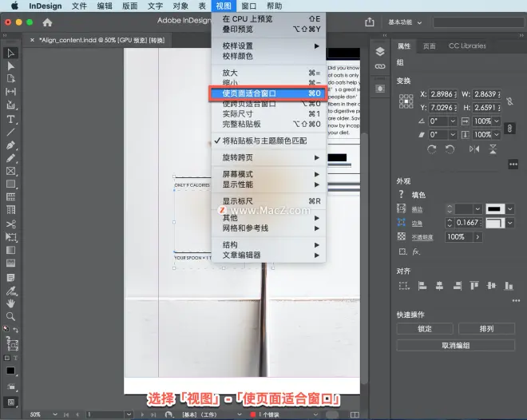Select the Gradient Swatch tool
The image size is (527, 420).
tap(10, 250)
